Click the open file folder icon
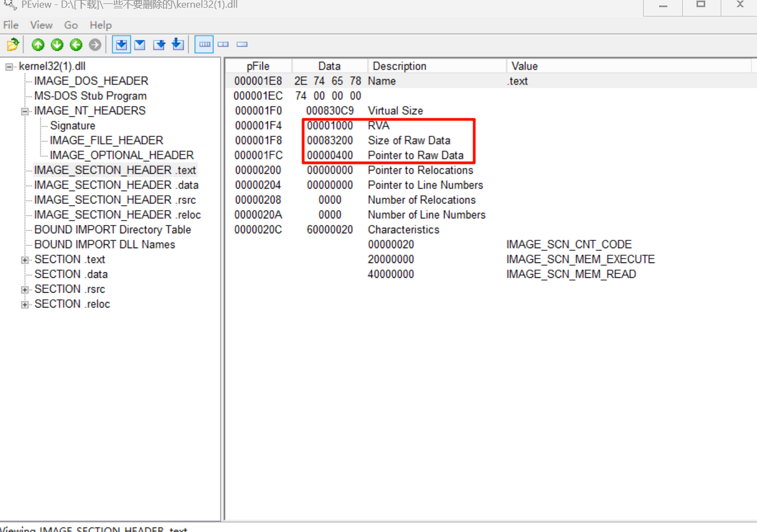The image size is (757, 532). (x=13, y=45)
